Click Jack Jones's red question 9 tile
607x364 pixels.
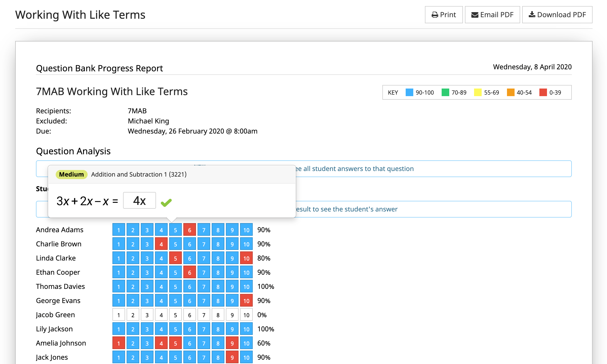tap(232, 357)
